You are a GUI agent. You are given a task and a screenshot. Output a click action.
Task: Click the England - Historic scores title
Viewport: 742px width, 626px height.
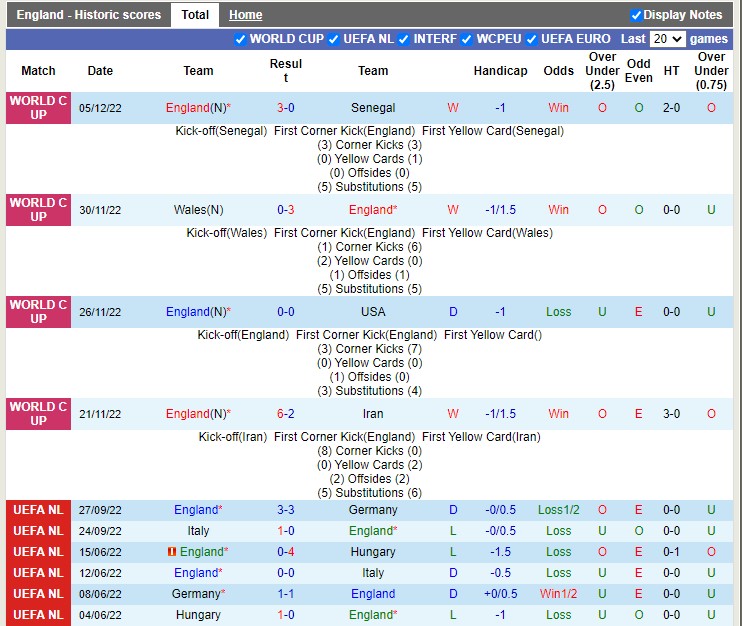click(x=89, y=15)
